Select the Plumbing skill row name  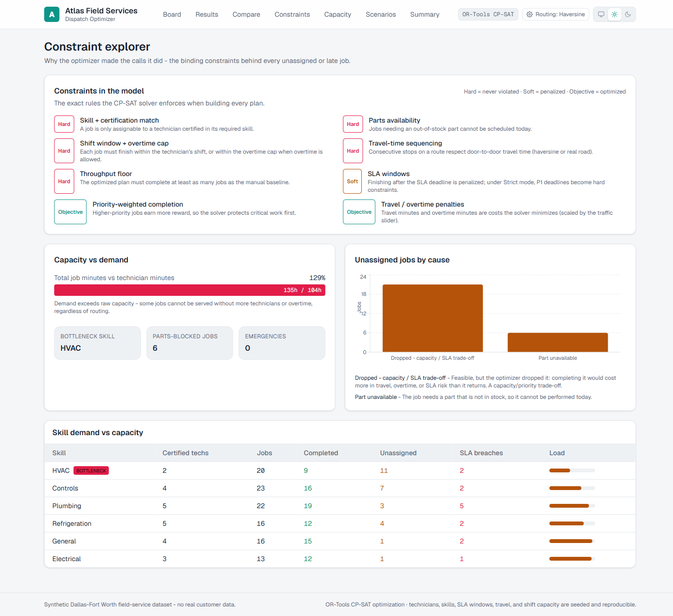pyautogui.click(x=67, y=506)
